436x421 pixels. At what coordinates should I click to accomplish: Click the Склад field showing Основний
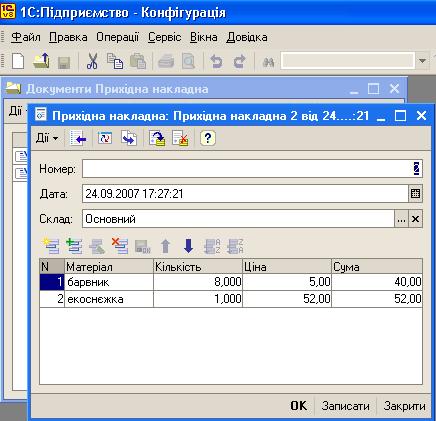238,219
